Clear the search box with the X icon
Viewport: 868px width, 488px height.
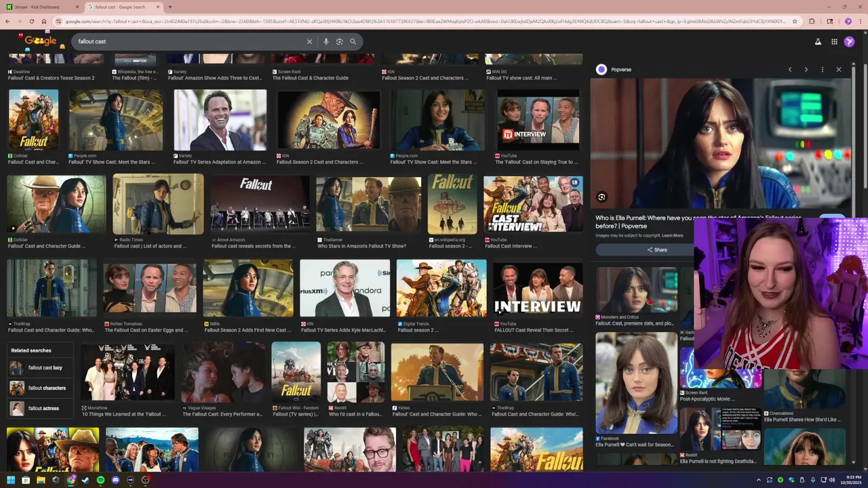click(309, 41)
